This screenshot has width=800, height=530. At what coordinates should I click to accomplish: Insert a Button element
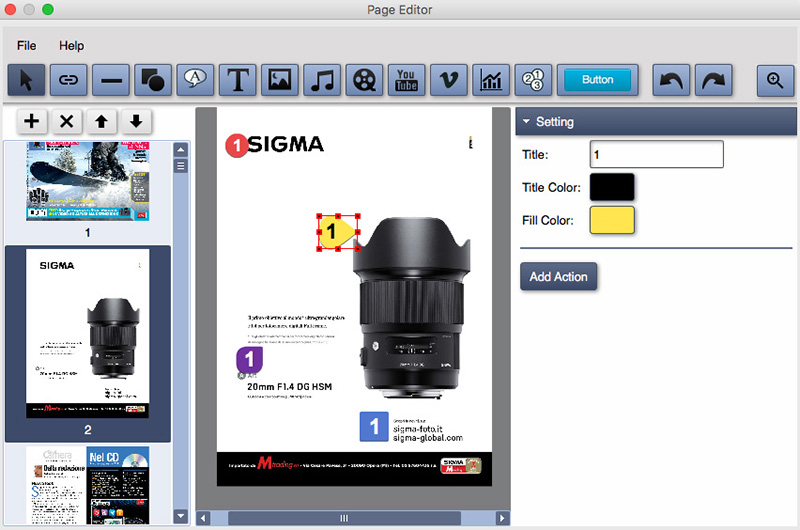tap(597, 80)
